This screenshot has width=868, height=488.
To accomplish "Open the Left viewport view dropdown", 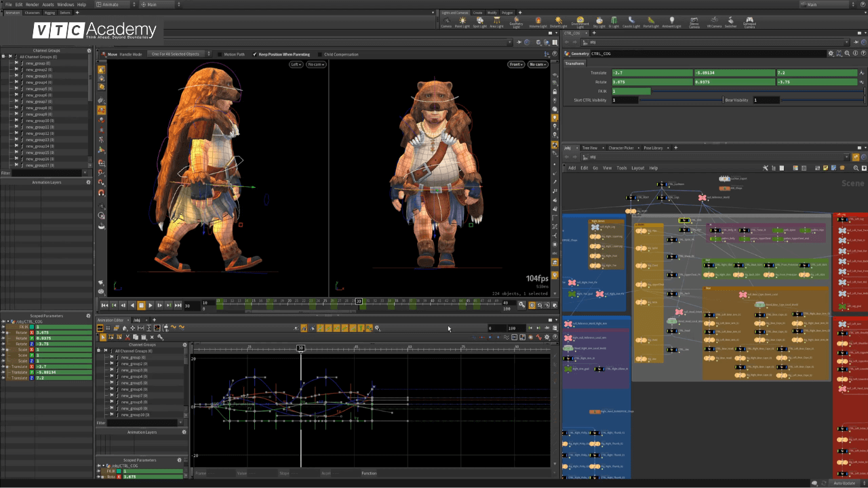I will click(296, 64).
